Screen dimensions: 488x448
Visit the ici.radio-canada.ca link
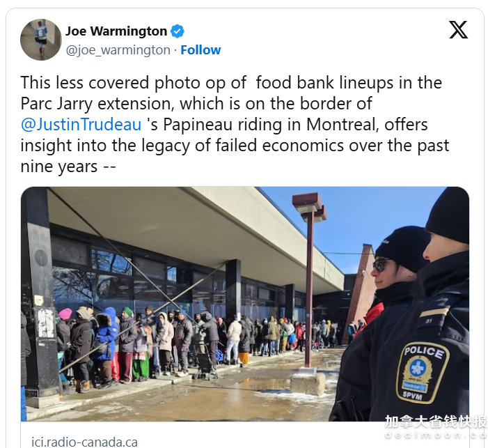coord(84,442)
